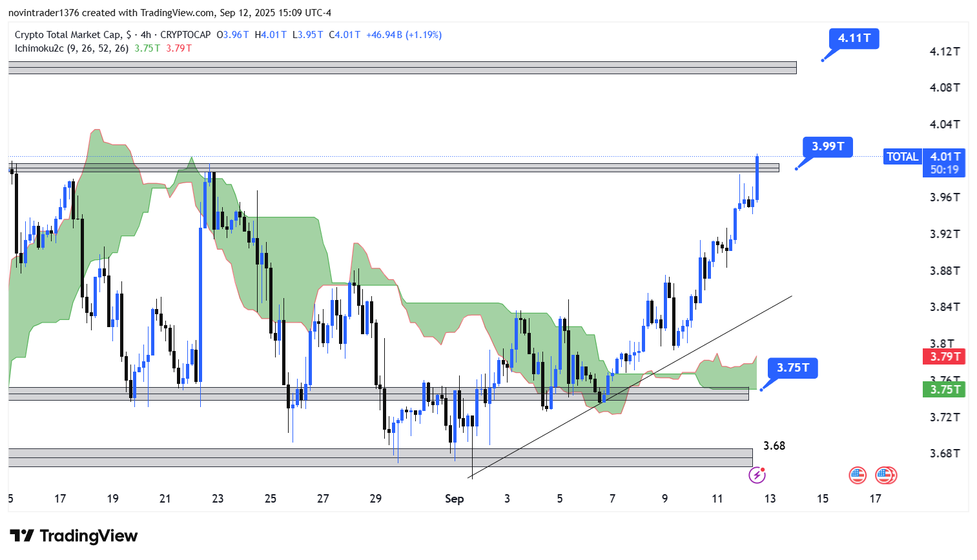Click the 4.11T price callout label
This screenshot has width=977, height=560.
tap(854, 38)
